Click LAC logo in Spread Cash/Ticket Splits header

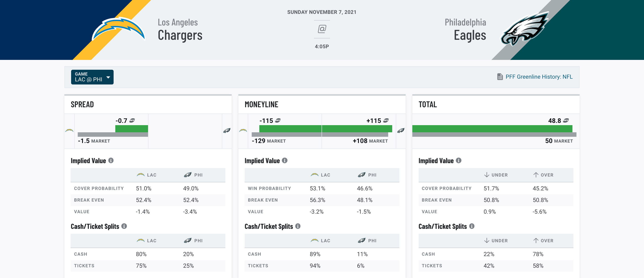click(x=140, y=240)
